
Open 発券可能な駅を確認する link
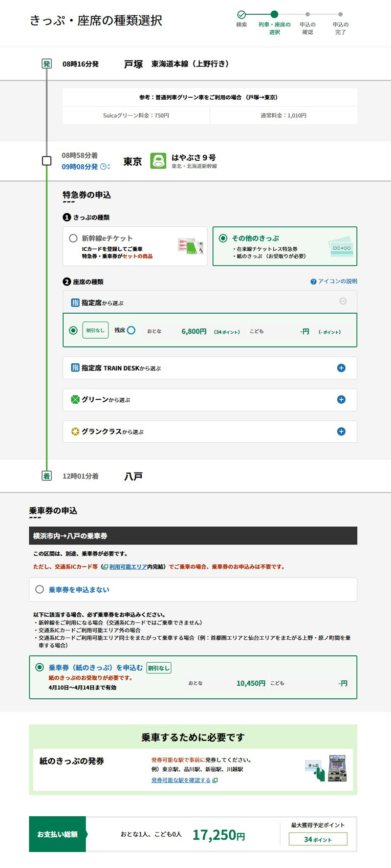tap(181, 780)
